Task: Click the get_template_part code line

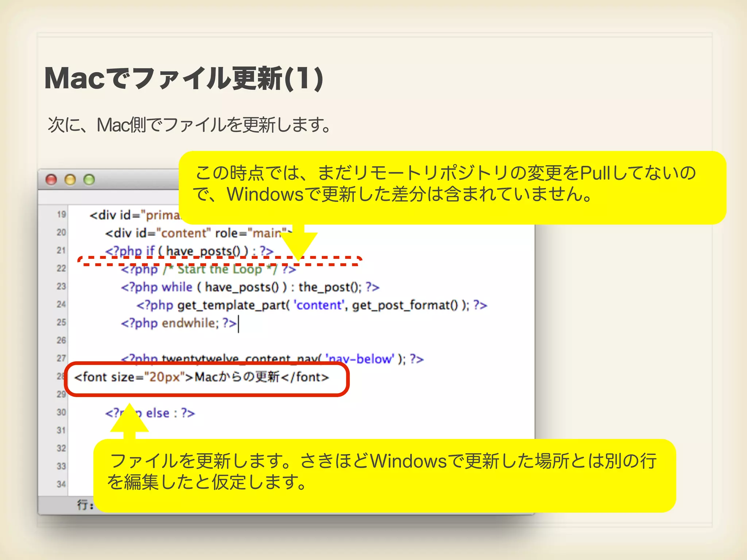Action: point(311,305)
